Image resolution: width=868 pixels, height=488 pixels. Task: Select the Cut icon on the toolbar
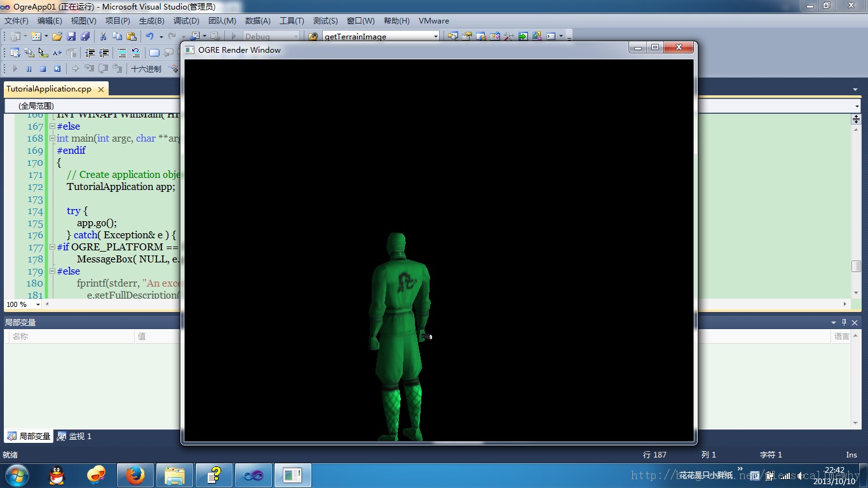pos(102,36)
